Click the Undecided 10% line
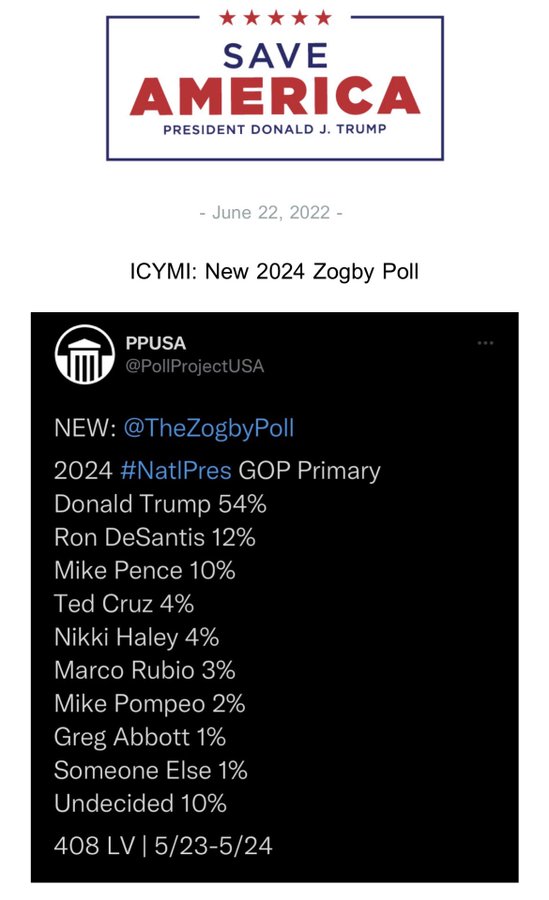The image size is (549, 900). (x=140, y=804)
